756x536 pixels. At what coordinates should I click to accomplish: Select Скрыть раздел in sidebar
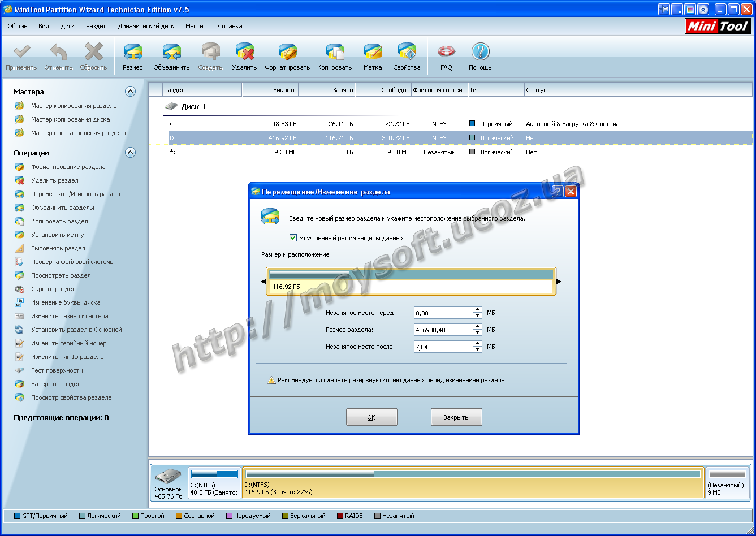point(53,289)
